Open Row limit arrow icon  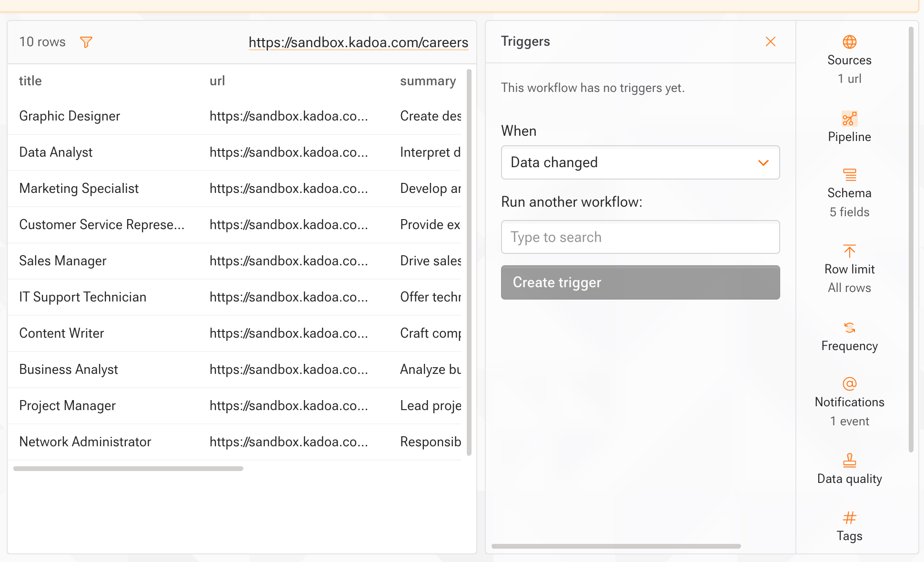click(849, 251)
